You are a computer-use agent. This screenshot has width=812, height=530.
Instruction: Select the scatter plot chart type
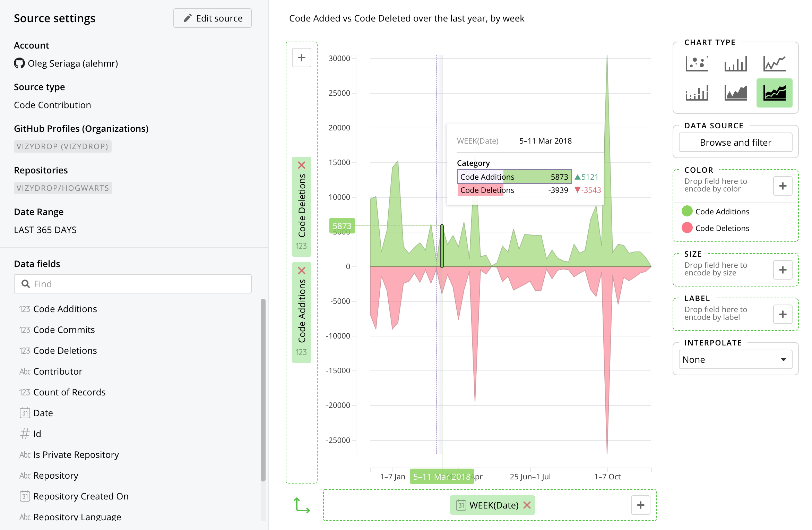(x=697, y=64)
